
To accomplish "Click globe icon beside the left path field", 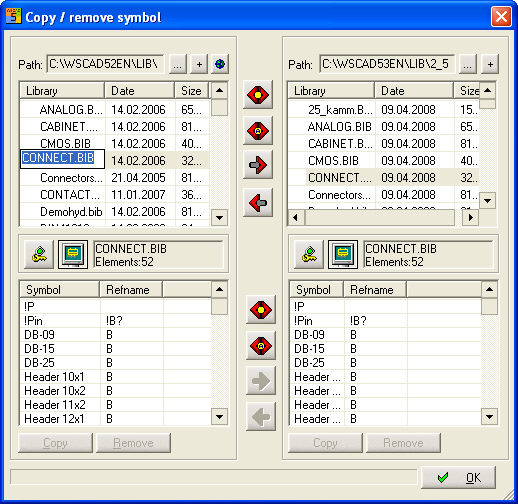I will [x=220, y=64].
